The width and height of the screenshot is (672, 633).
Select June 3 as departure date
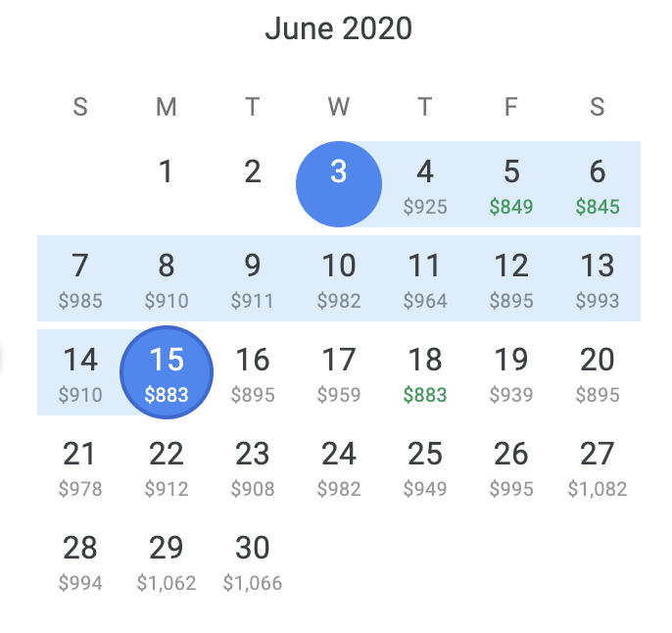point(339,184)
